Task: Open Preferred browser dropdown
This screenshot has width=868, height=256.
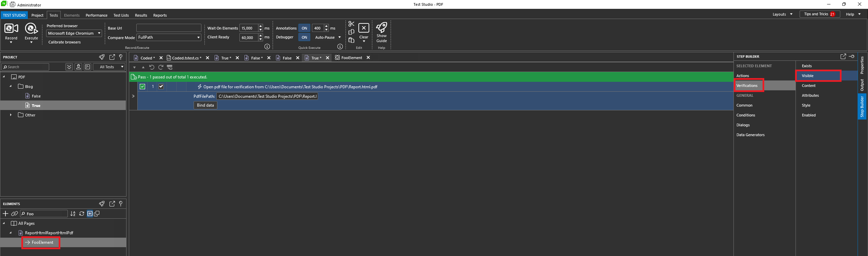Action: 74,33
